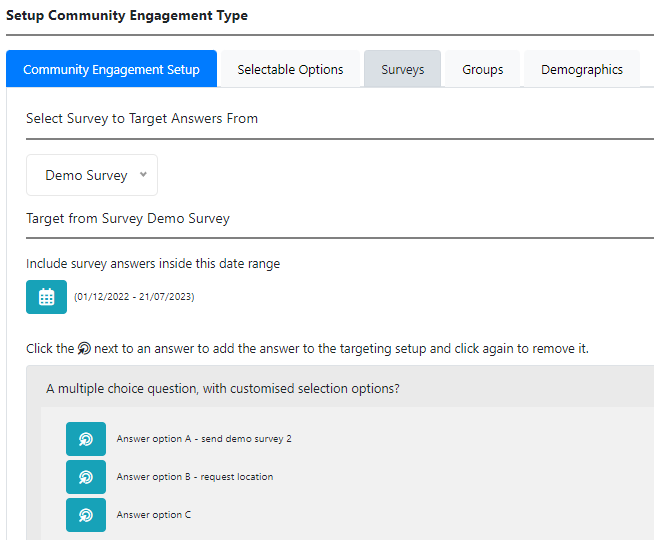The width and height of the screenshot is (654, 540).
Task: Switch to the Selectable Options tab
Action: (290, 69)
